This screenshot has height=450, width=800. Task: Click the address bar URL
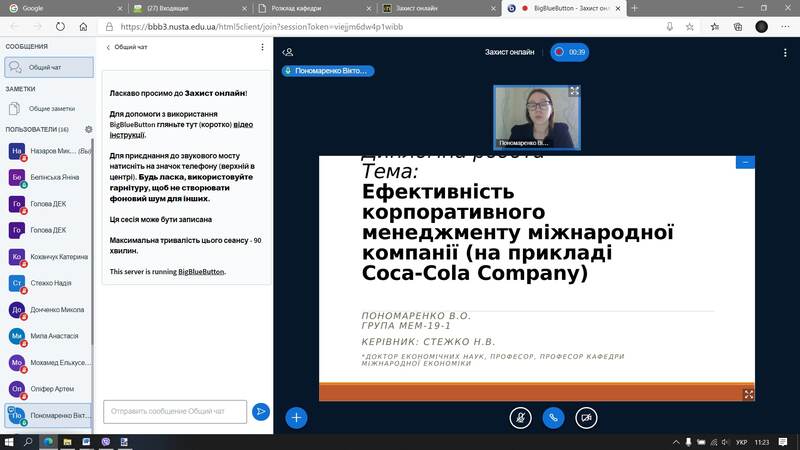point(262,27)
